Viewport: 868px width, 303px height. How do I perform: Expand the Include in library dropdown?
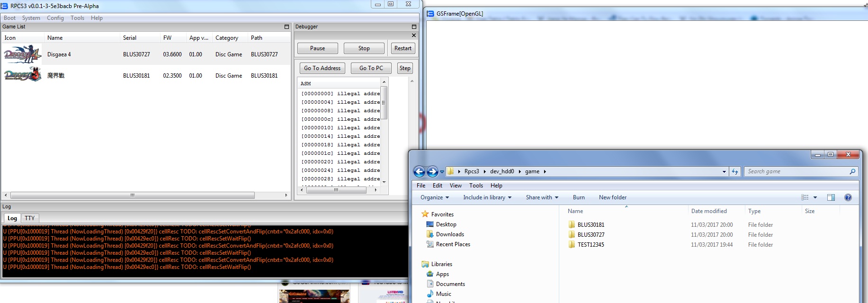487,197
